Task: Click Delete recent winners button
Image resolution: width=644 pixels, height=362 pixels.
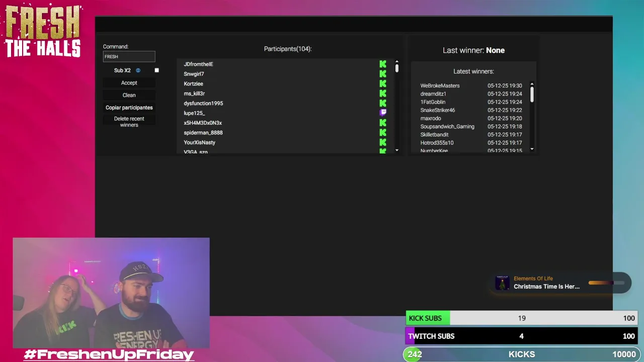Action: (129, 122)
